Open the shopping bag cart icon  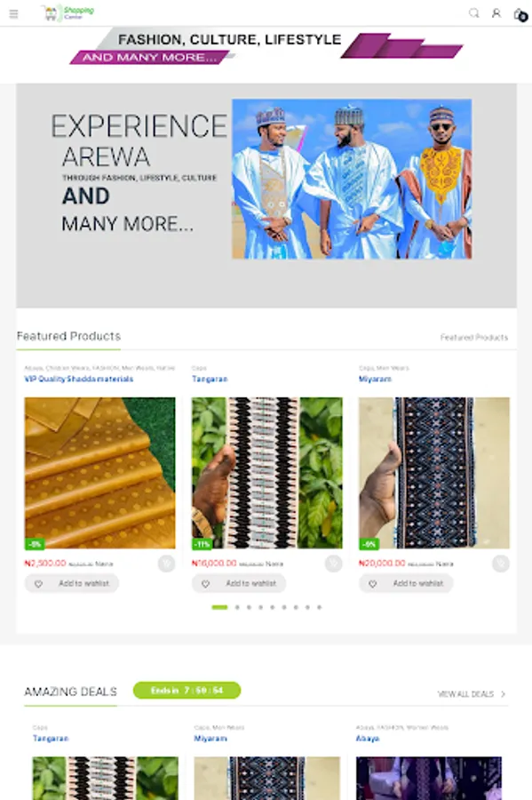(520, 14)
